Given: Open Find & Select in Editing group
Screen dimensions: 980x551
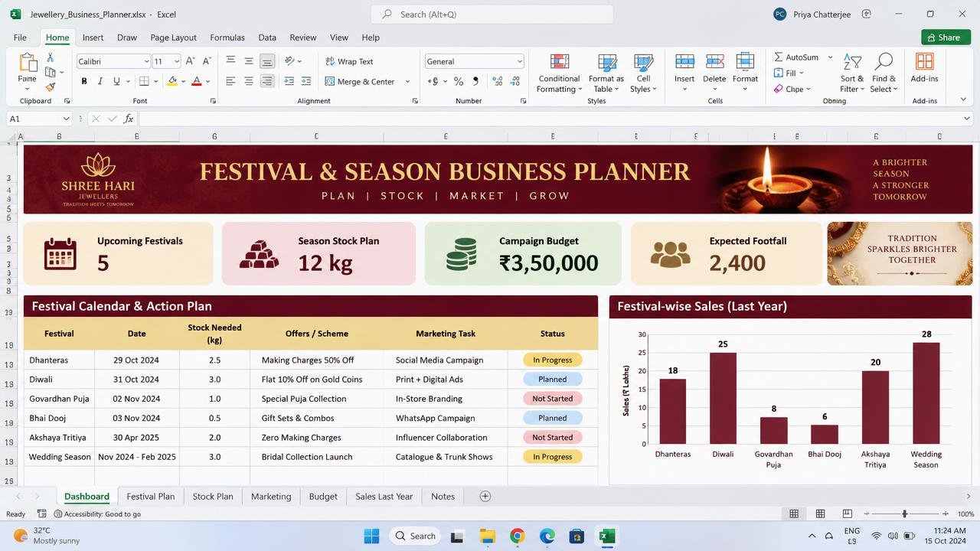Looking at the screenshot, I should tap(884, 73).
